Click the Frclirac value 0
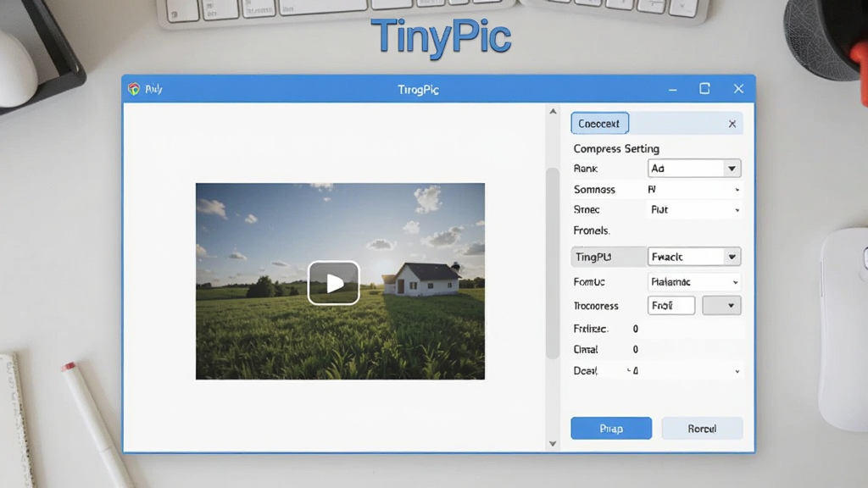 (x=636, y=329)
